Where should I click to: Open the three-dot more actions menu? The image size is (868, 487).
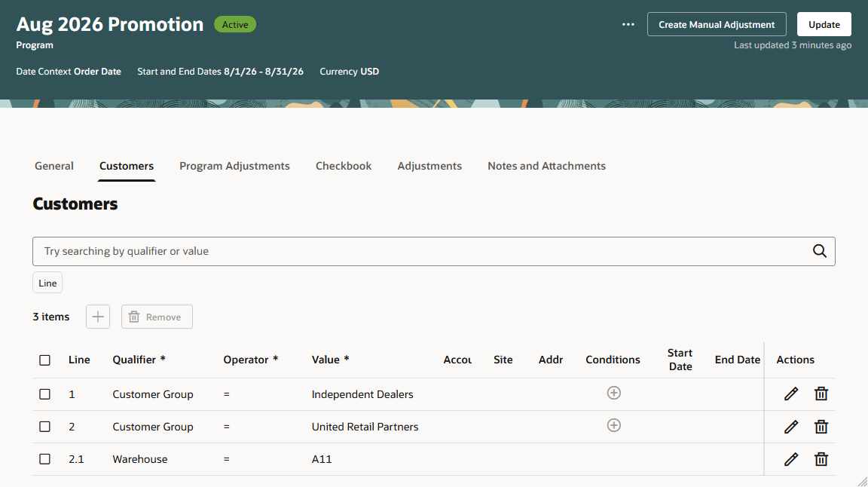click(x=628, y=24)
